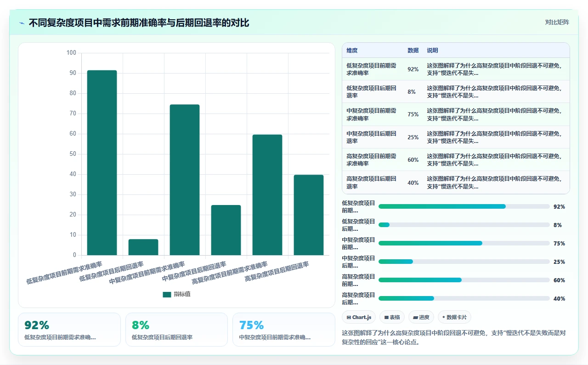This screenshot has width=588, height=365.
Task: Click the 低复杂度项目前期需求准确率 bar in chart
Action: (102, 163)
